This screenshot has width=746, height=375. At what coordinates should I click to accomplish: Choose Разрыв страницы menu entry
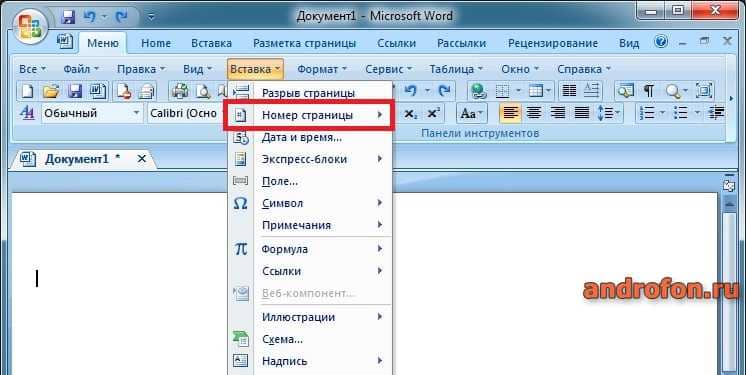[311, 93]
